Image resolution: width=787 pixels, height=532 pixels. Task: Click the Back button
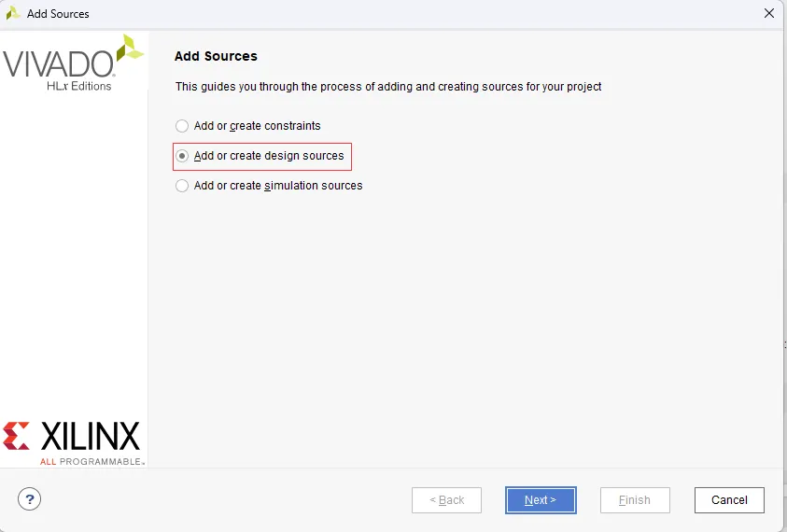[x=446, y=500]
